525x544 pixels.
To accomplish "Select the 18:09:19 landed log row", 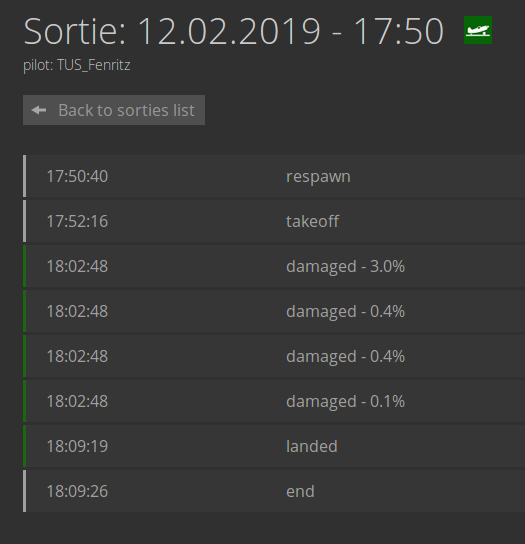I will 274,446.
